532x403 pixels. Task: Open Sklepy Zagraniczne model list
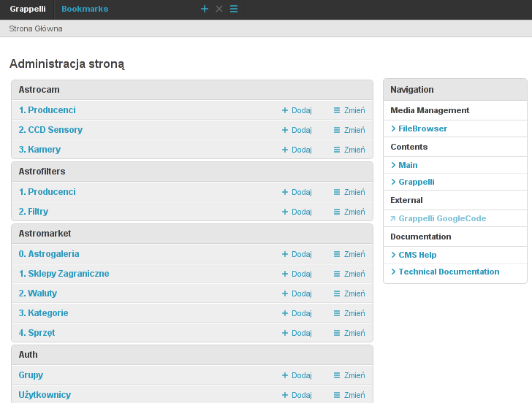point(64,274)
